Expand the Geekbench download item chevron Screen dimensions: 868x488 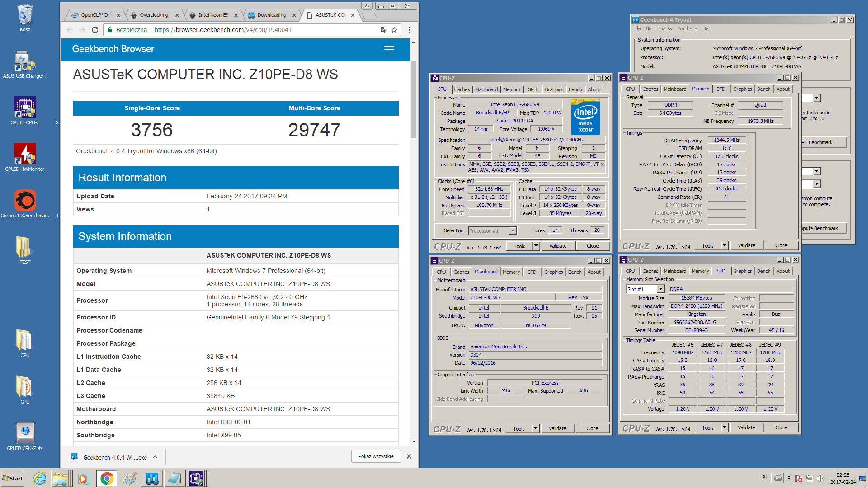point(155,457)
